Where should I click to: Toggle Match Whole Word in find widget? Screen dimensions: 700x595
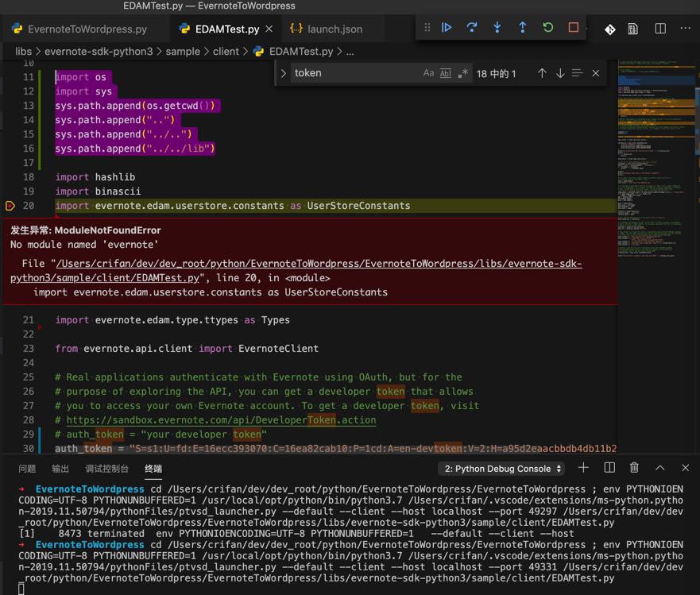[446, 73]
